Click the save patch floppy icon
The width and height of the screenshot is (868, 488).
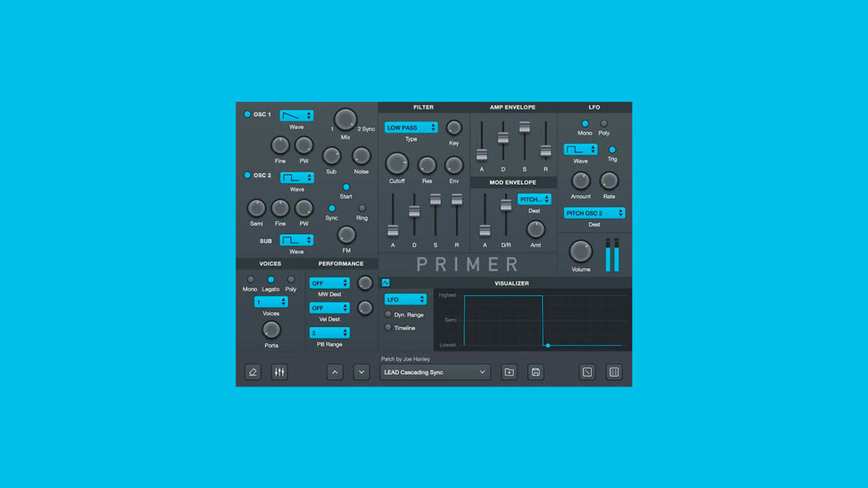tap(536, 373)
